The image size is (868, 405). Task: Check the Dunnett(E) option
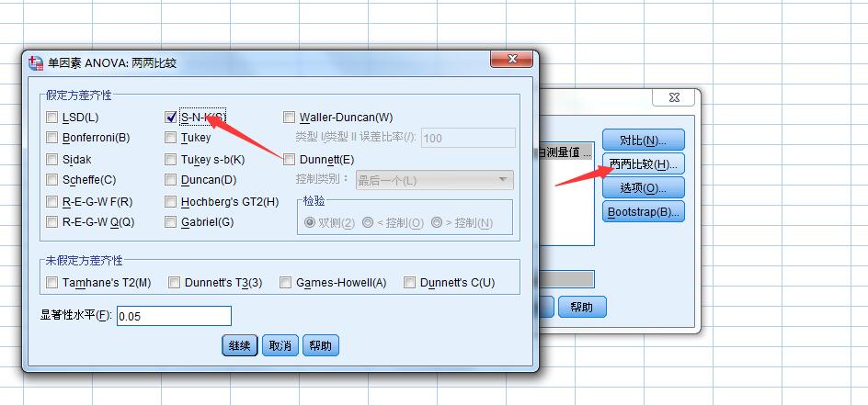289,160
